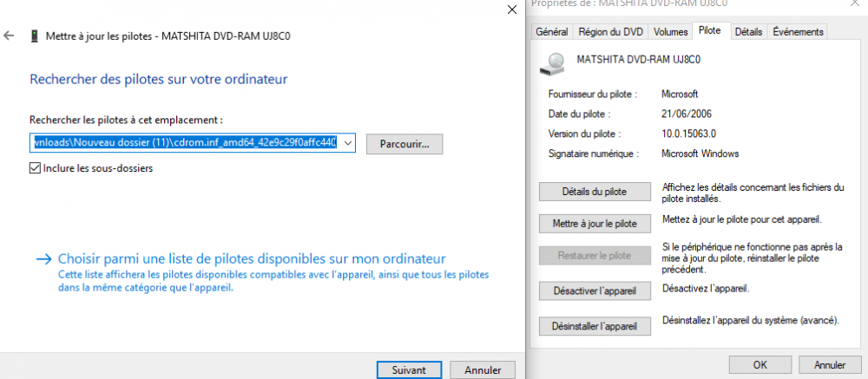Click the disabled Restaurer le pilote button
Viewport: 868px width, 379px height.
[595, 256]
